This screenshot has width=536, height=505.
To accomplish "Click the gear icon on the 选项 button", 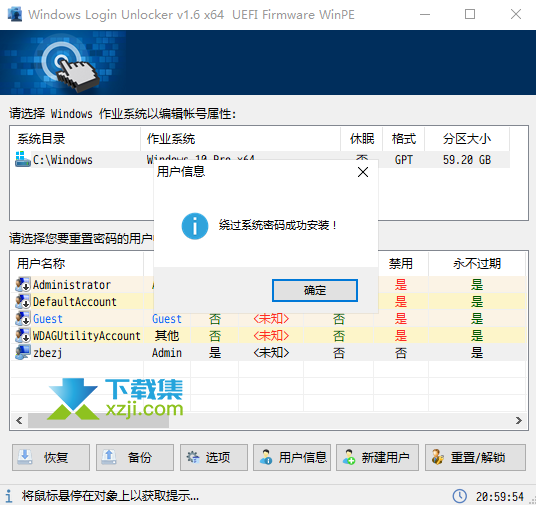I will coord(193,457).
